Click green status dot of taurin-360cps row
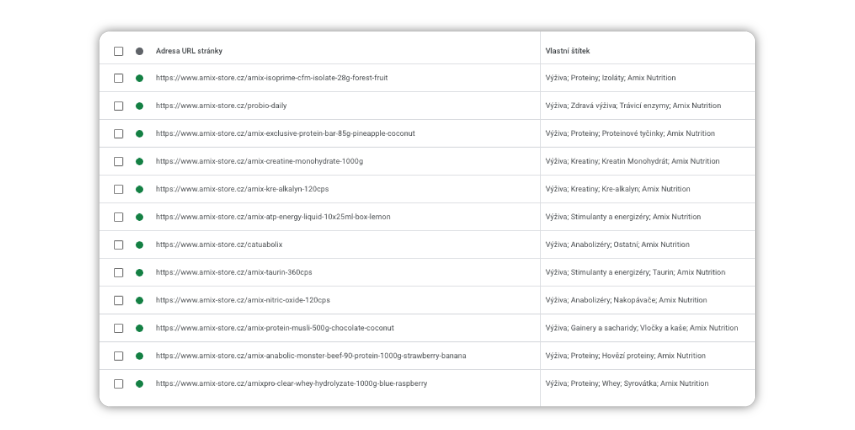The height and width of the screenshot is (430, 855). pos(140,272)
